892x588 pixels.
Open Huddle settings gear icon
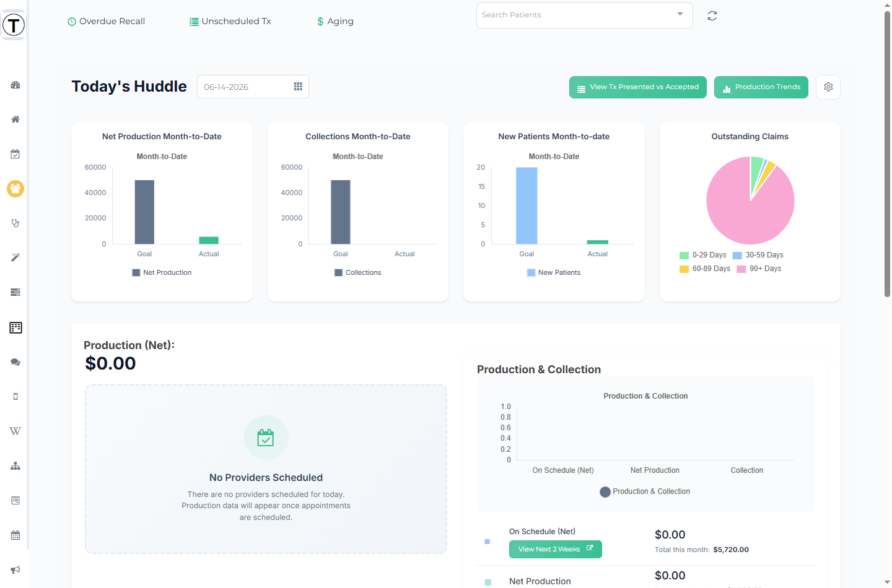point(828,87)
